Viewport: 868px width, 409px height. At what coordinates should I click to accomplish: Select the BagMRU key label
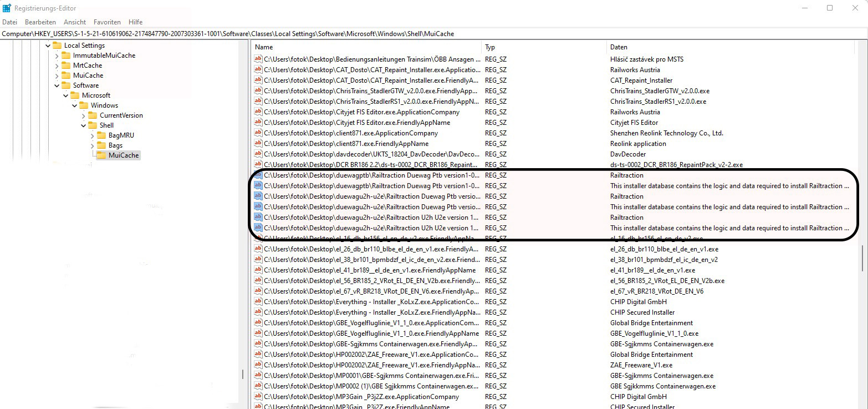coord(121,135)
